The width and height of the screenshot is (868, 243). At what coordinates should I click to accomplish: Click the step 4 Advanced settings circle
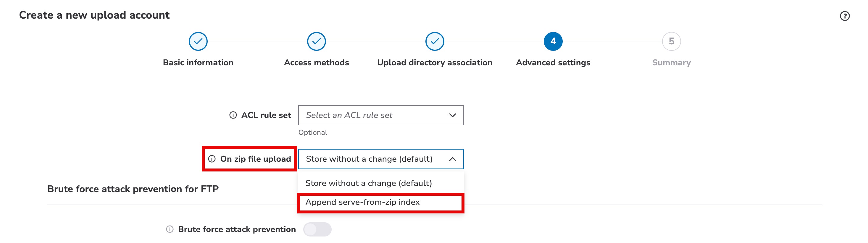(553, 41)
